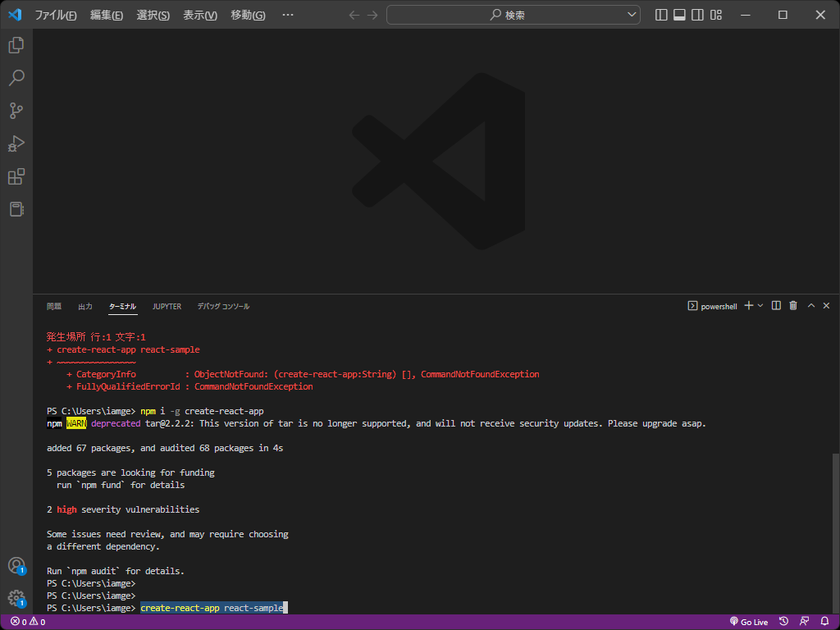The width and height of the screenshot is (840, 630).
Task: Split the terminal
Action: point(776,305)
